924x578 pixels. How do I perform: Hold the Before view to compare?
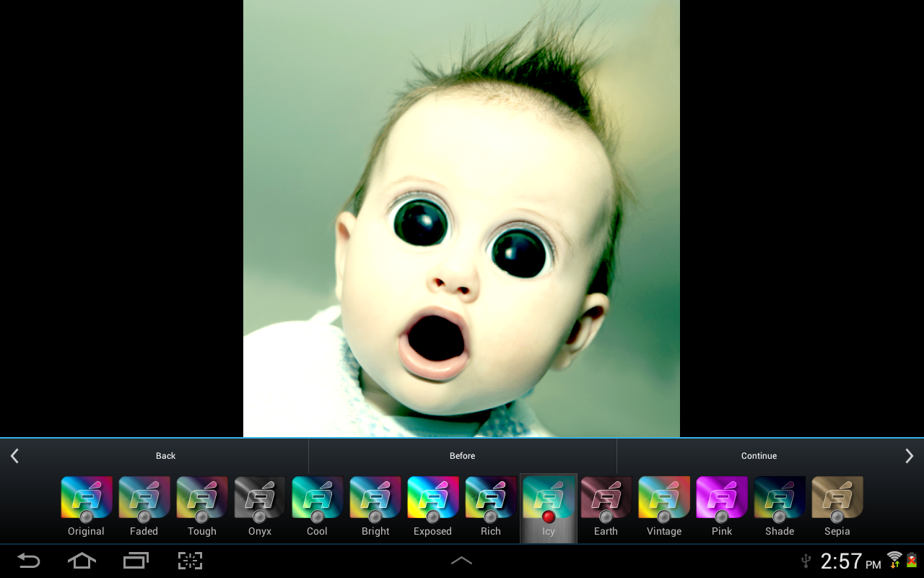pyautogui.click(x=462, y=456)
